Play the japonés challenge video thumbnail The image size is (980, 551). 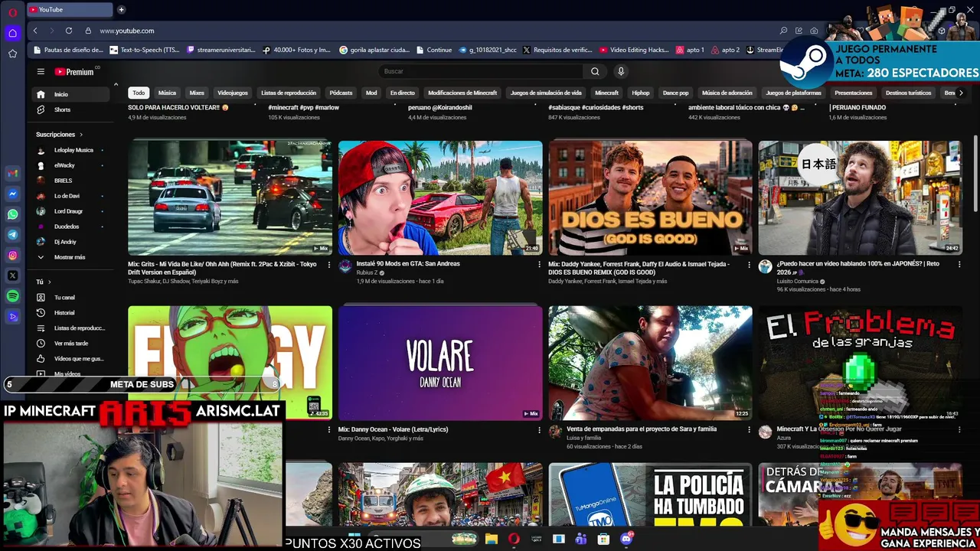(x=861, y=197)
